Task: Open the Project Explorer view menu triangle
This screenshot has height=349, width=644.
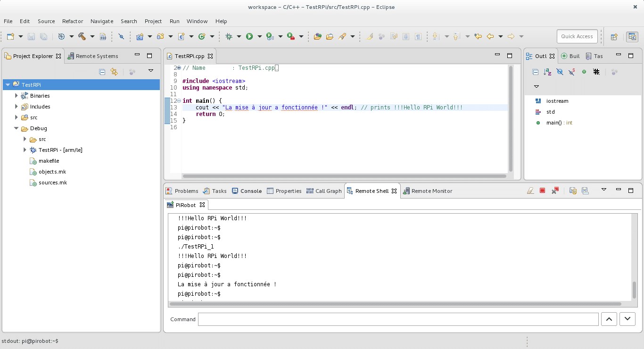Action: (151, 71)
